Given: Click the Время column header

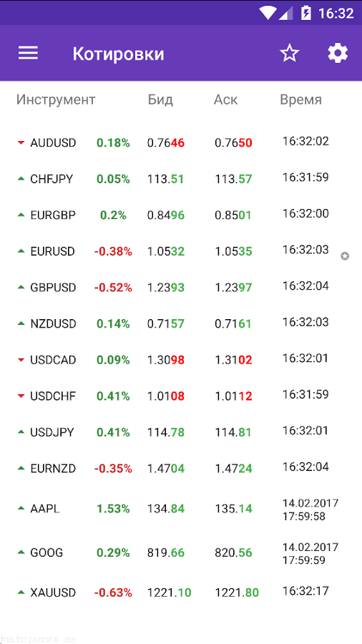Looking at the screenshot, I should point(301,99).
